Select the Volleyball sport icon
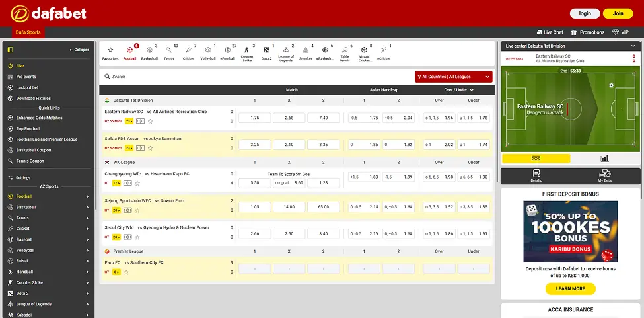 [x=208, y=53]
